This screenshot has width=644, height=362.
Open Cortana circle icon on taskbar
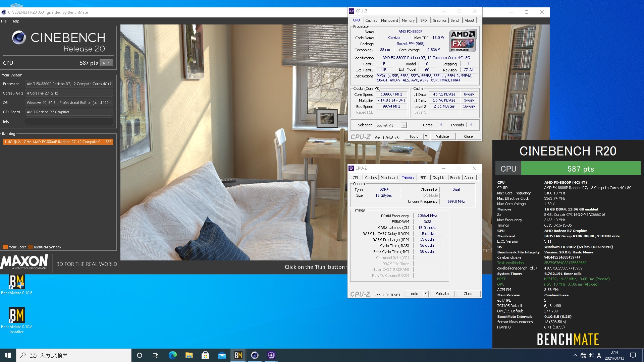140,355
